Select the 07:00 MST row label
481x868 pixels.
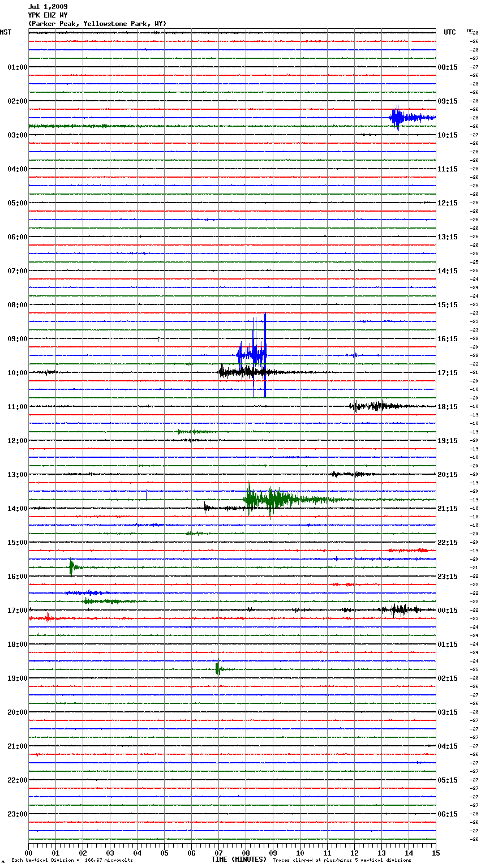coord(18,271)
